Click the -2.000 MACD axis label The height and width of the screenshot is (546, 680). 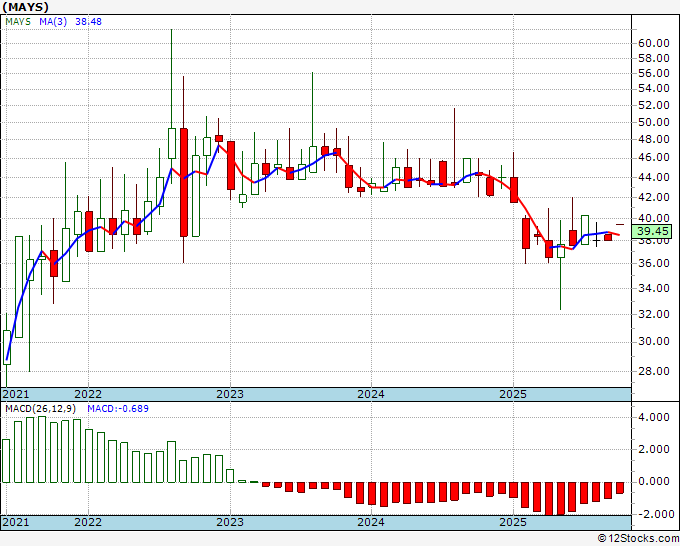click(x=652, y=513)
